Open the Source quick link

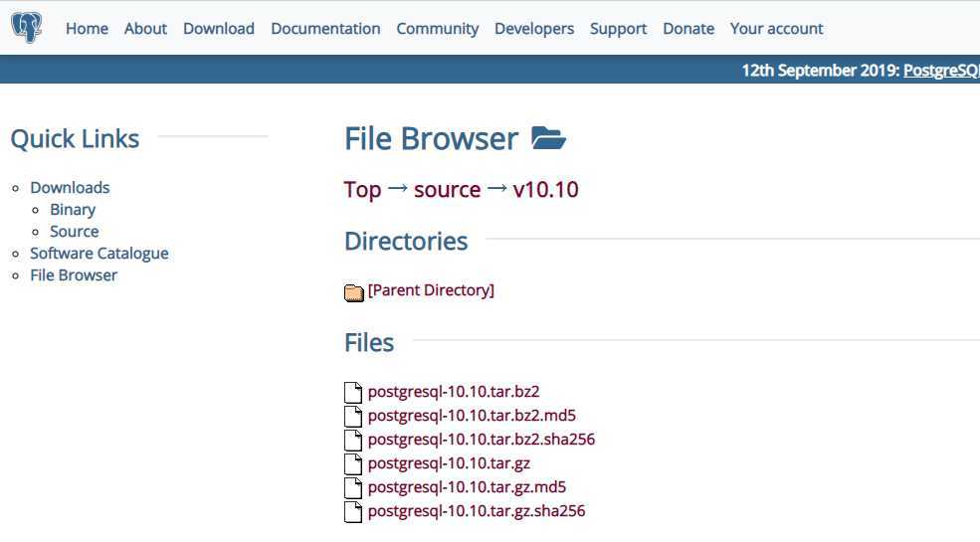(x=75, y=232)
